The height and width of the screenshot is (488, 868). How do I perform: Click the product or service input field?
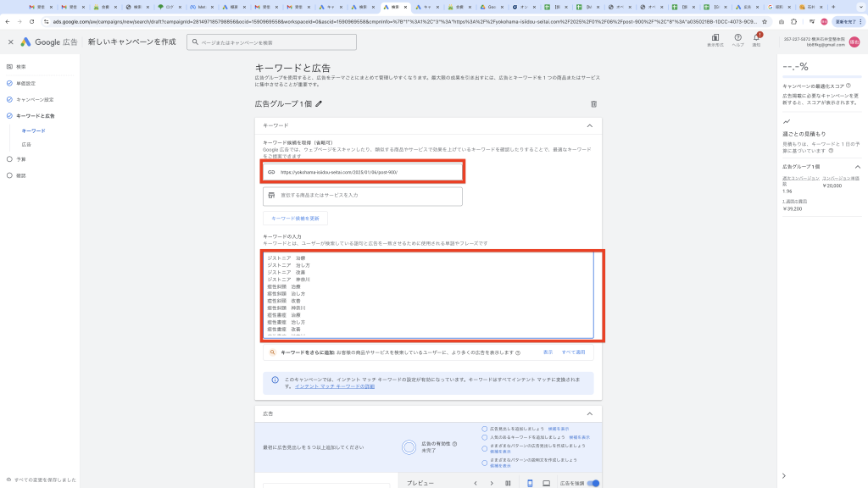tap(363, 196)
